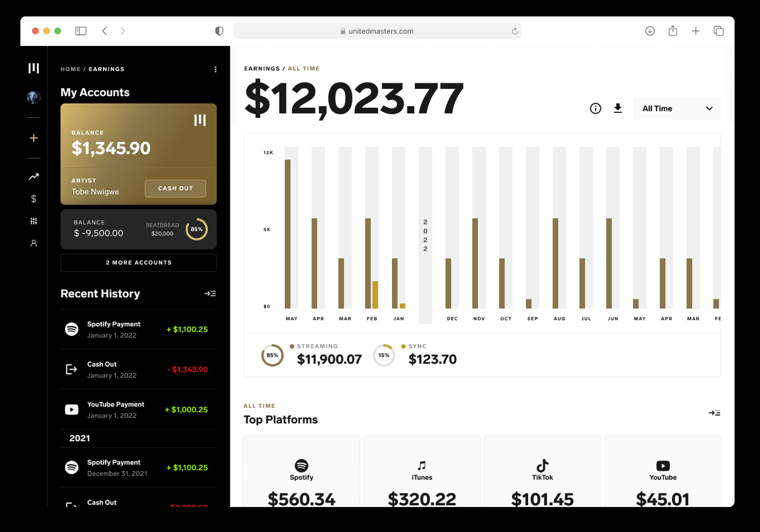Click the $101.45 TikTok amount
This screenshot has height=532, width=760.
[x=542, y=499]
